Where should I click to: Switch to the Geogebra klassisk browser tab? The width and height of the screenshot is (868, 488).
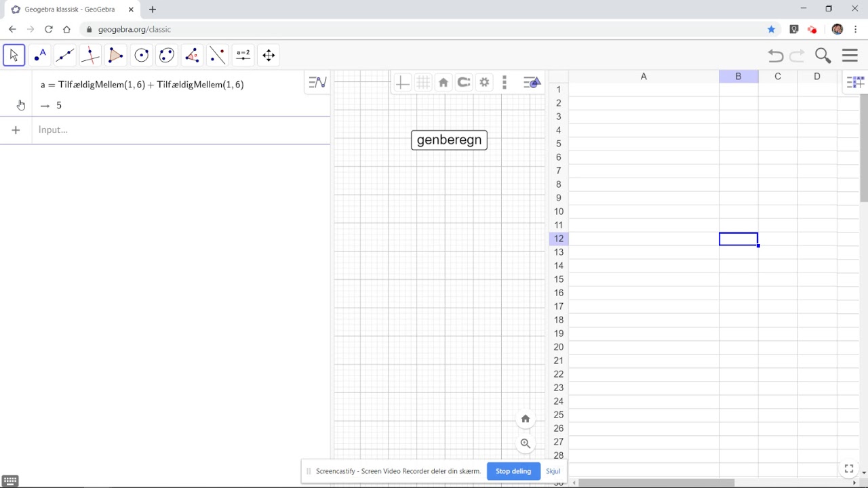[70, 9]
